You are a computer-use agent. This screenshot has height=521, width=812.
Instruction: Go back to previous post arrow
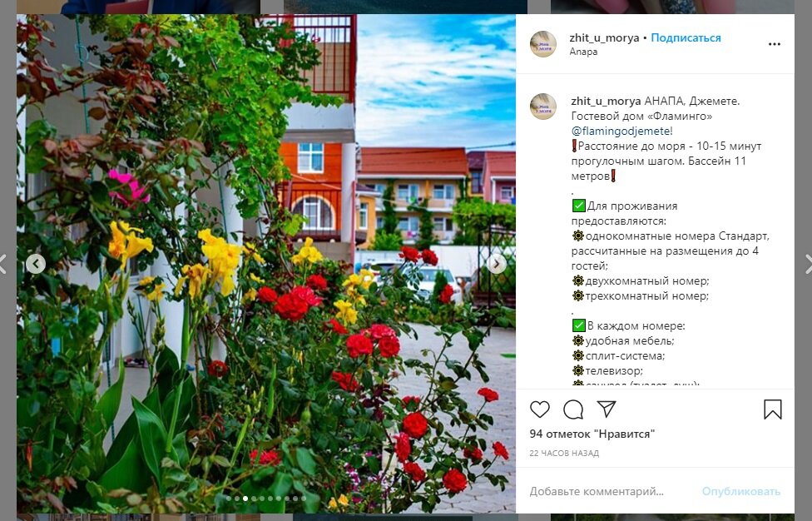tap(3, 264)
